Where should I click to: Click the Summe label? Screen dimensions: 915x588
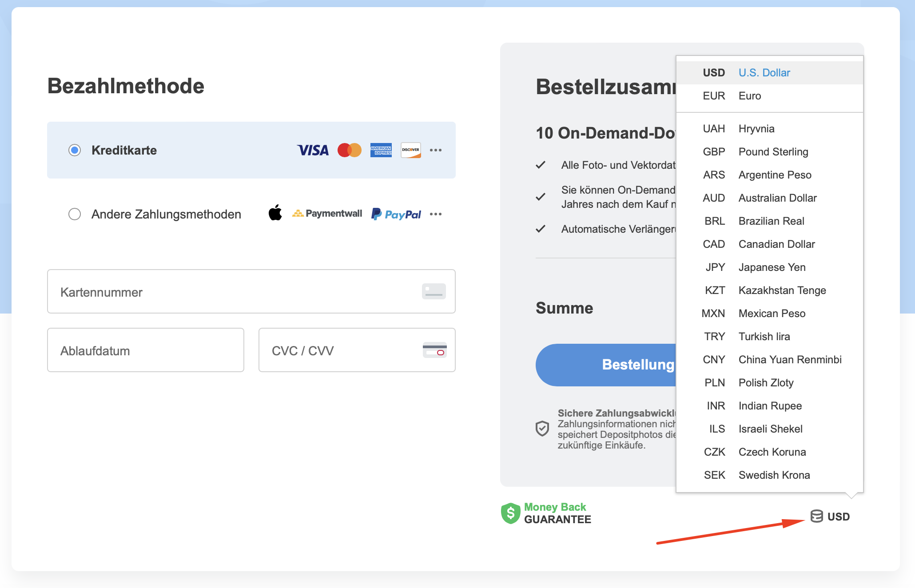(x=564, y=308)
